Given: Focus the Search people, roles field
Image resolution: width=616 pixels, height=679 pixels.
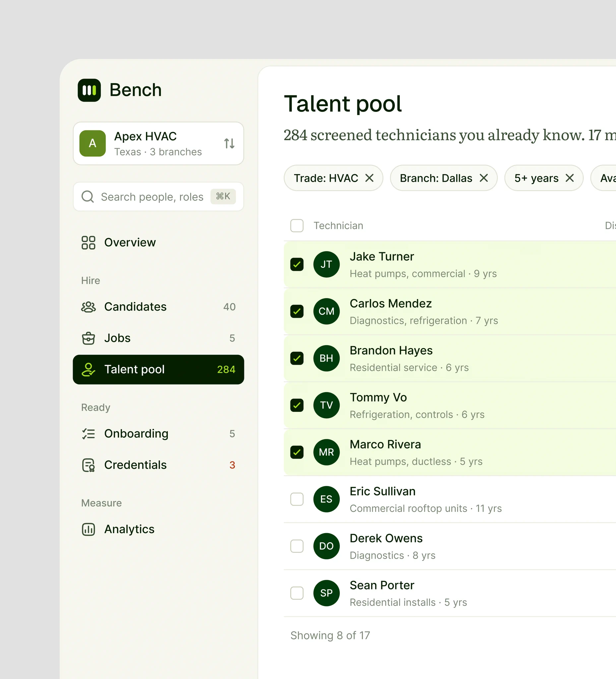Looking at the screenshot, I should (158, 197).
